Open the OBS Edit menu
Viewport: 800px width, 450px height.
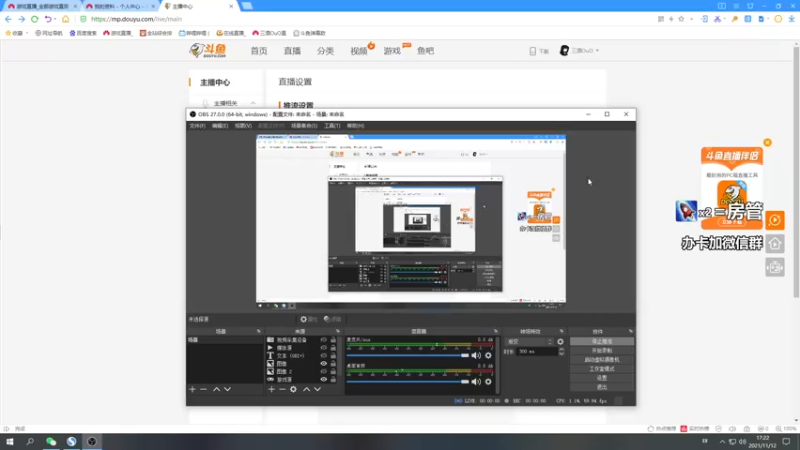pyautogui.click(x=220, y=126)
